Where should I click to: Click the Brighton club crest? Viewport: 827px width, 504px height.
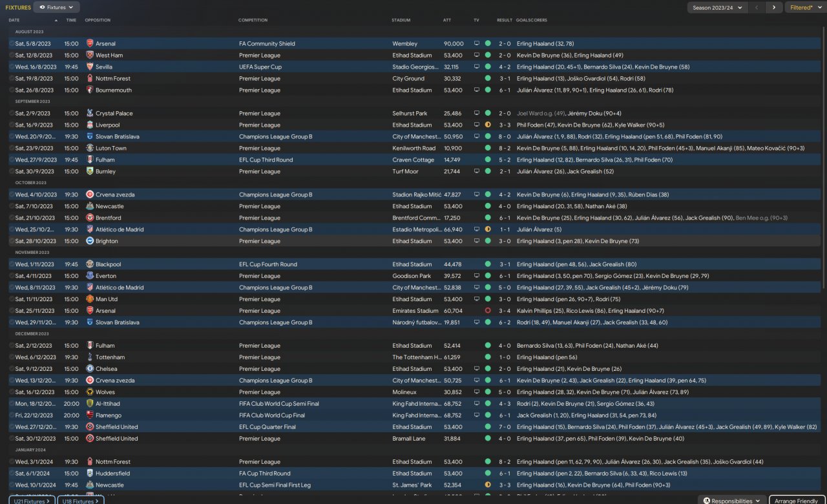90,242
